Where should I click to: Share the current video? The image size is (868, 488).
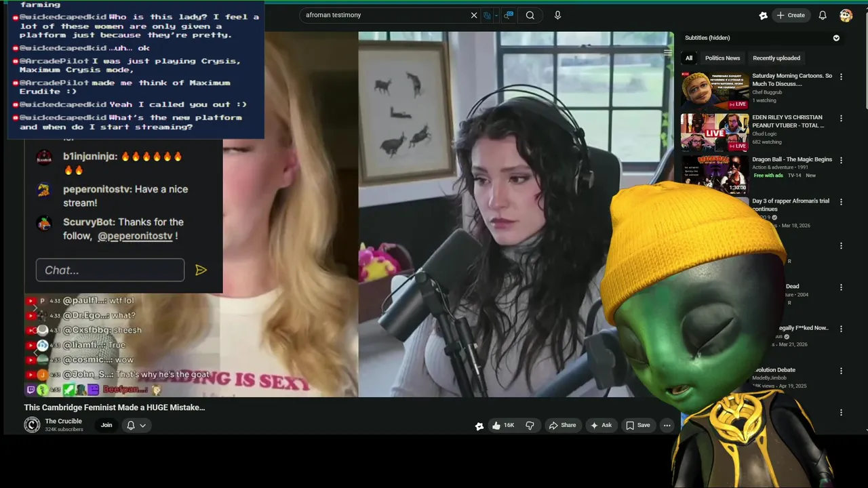tap(562, 425)
